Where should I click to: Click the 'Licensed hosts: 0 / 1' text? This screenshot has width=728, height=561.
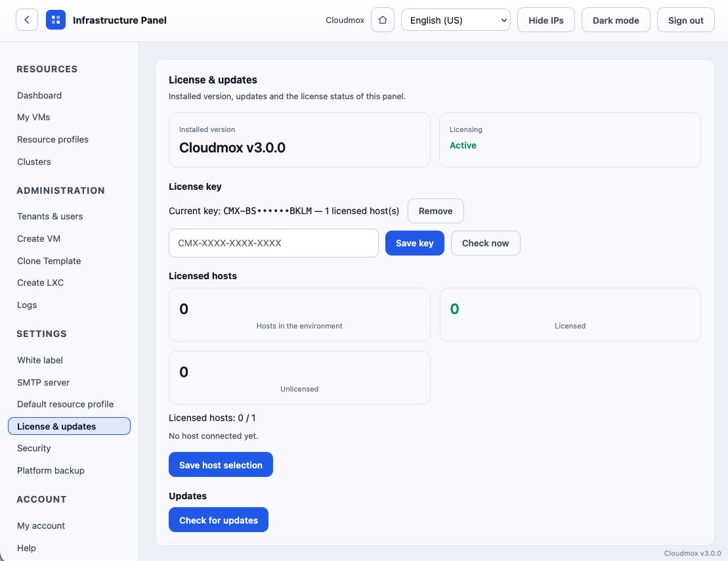point(212,418)
